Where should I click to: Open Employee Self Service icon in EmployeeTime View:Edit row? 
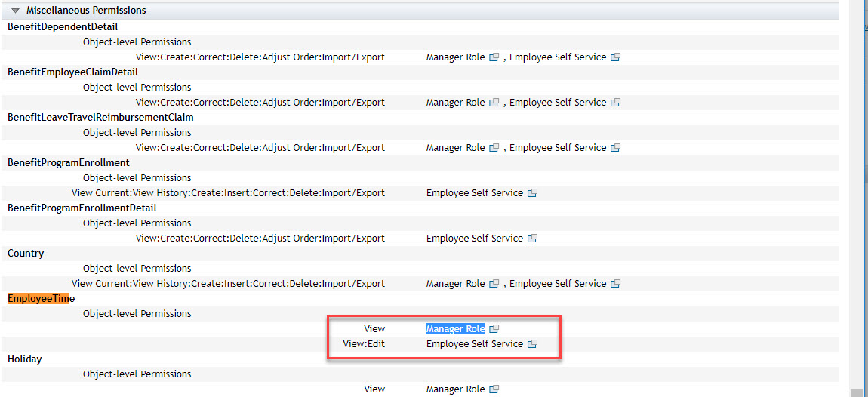(533, 344)
